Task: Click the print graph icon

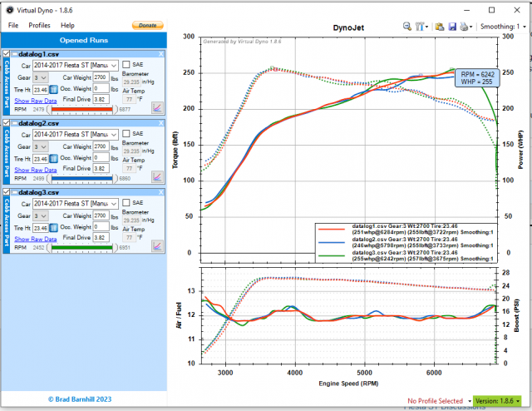Action: 464,26
